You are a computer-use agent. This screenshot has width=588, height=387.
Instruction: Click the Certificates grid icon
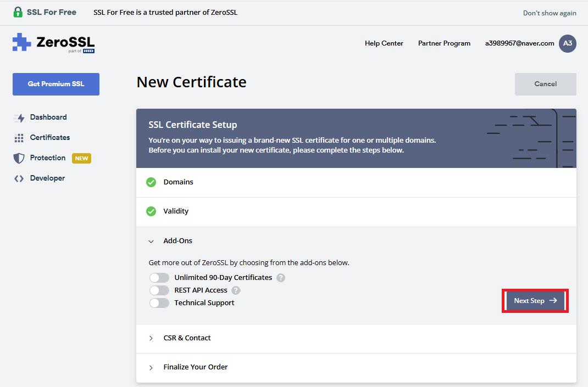(x=19, y=138)
